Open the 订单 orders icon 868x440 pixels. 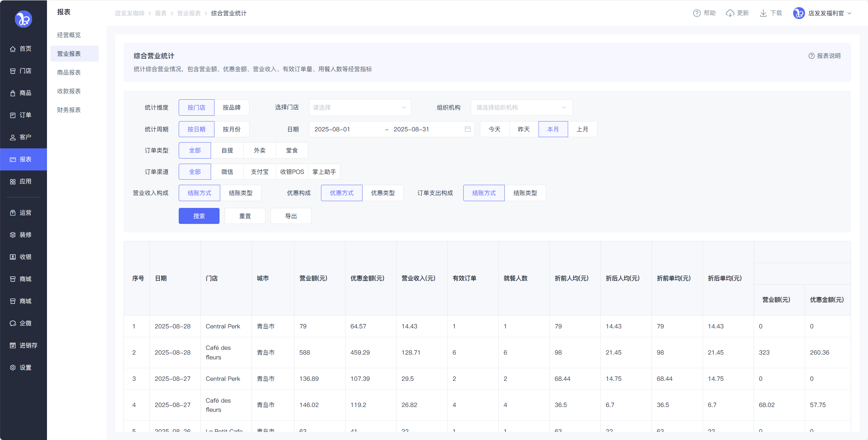point(13,115)
